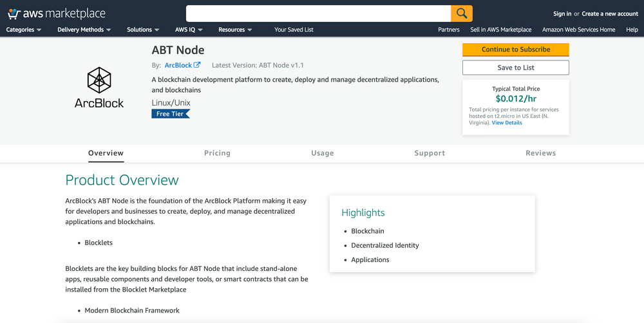644x323 pixels.
Task: Click the ArcBlock product logo image
Action: click(x=99, y=88)
